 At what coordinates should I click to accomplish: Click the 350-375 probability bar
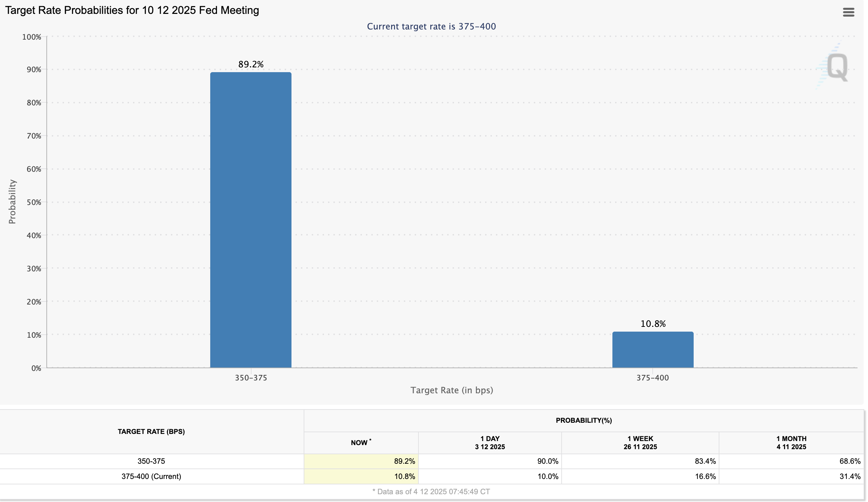[251, 220]
